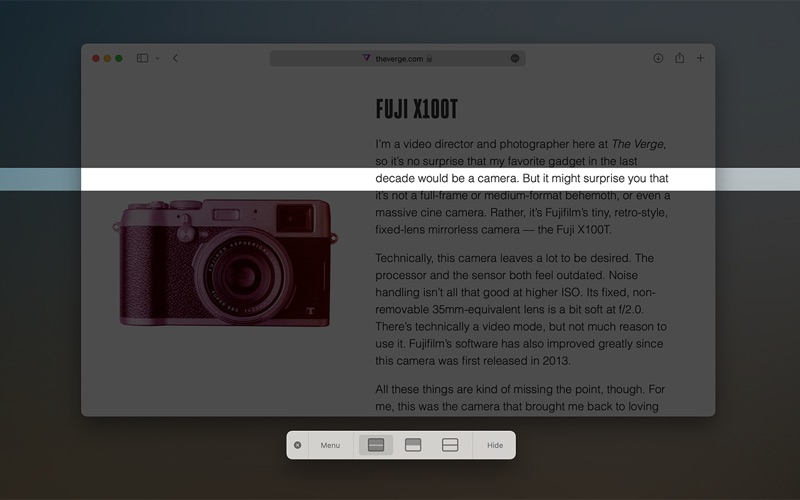Select the top-dimmed focus mode icon
The width and height of the screenshot is (800, 500).
point(413,445)
